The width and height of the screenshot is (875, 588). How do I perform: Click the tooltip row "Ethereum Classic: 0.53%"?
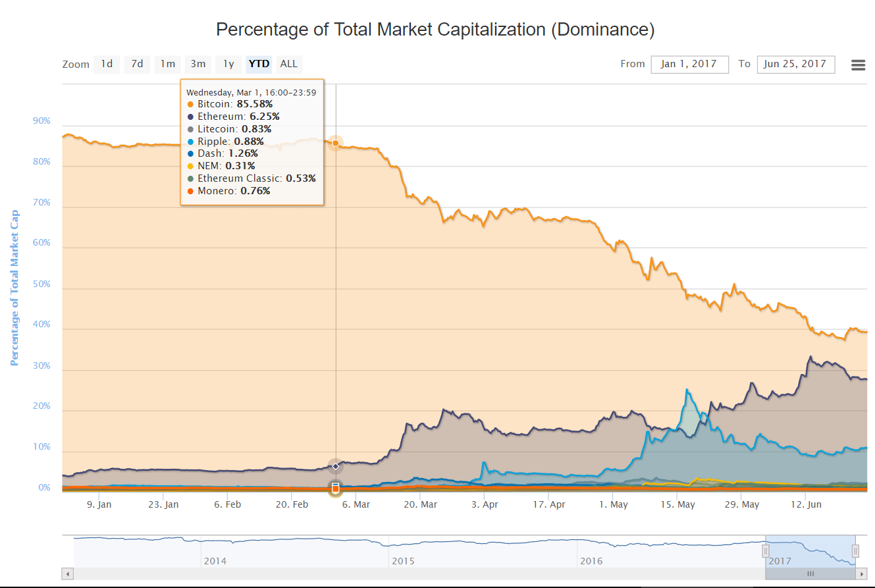pyautogui.click(x=252, y=178)
